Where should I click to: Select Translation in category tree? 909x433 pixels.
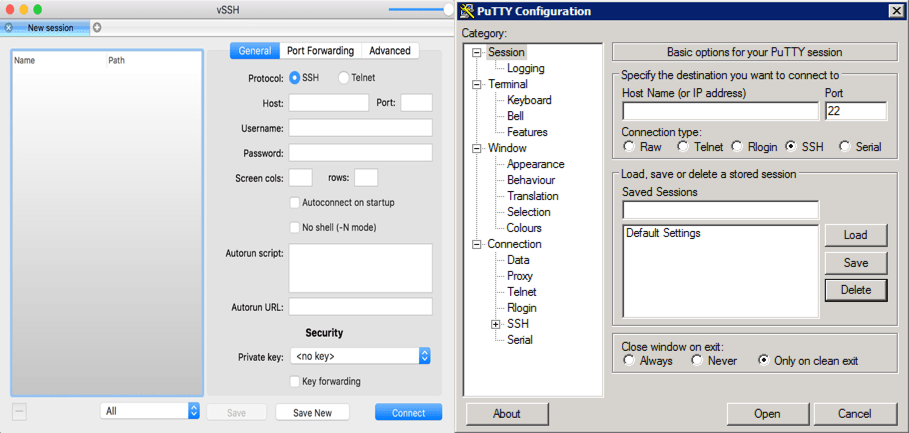532,196
